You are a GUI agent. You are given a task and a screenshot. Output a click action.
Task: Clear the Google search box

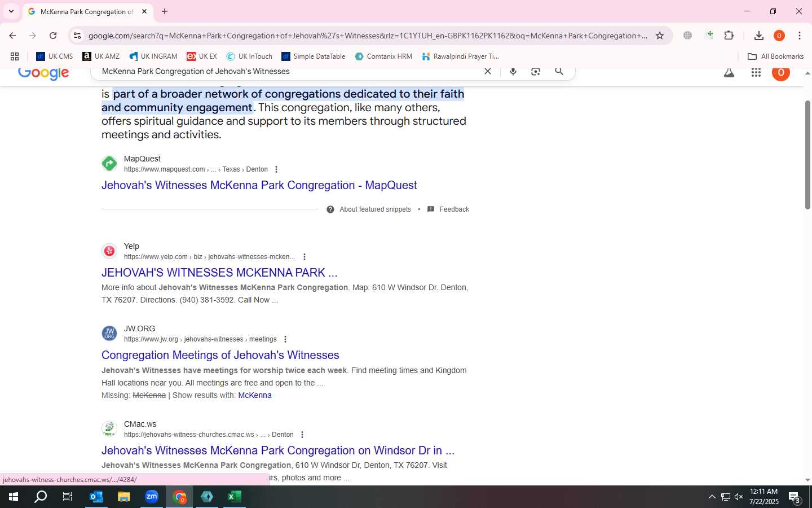coord(488,71)
